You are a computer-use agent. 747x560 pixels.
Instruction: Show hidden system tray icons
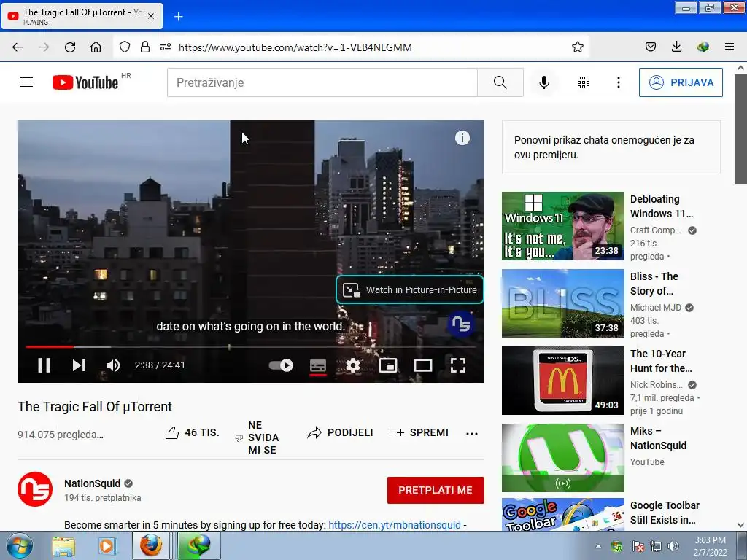pos(598,546)
